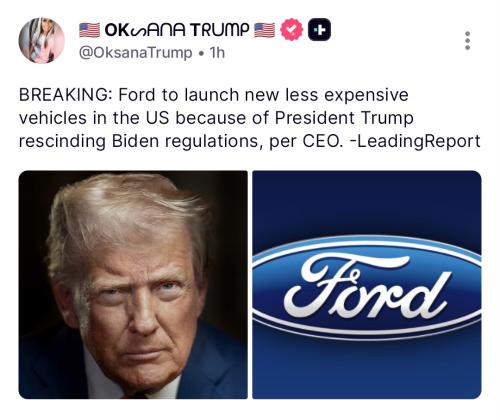Screen dimensions: 500x420
Task: Click the US flag emoji before the name
Action: click(89, 30)
